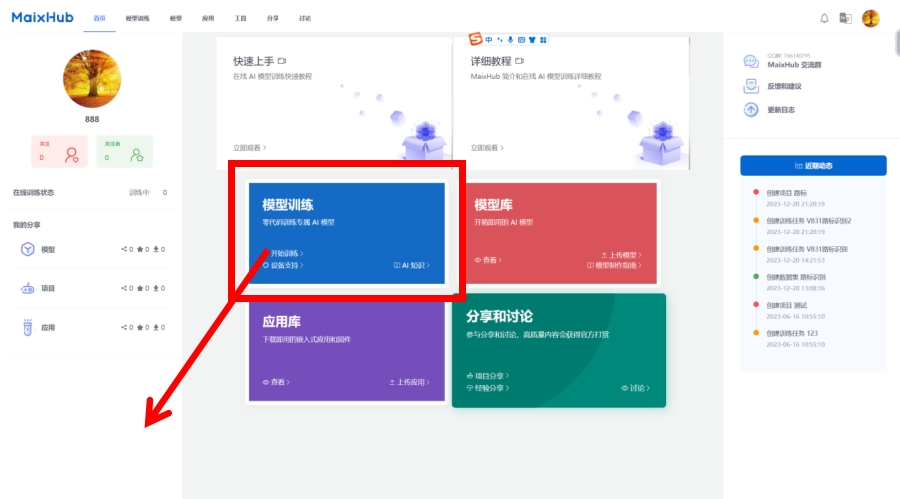Click the 项目 row star count
Screen dimensions: 900x499
pyautogui.click(x=143, y=288)
